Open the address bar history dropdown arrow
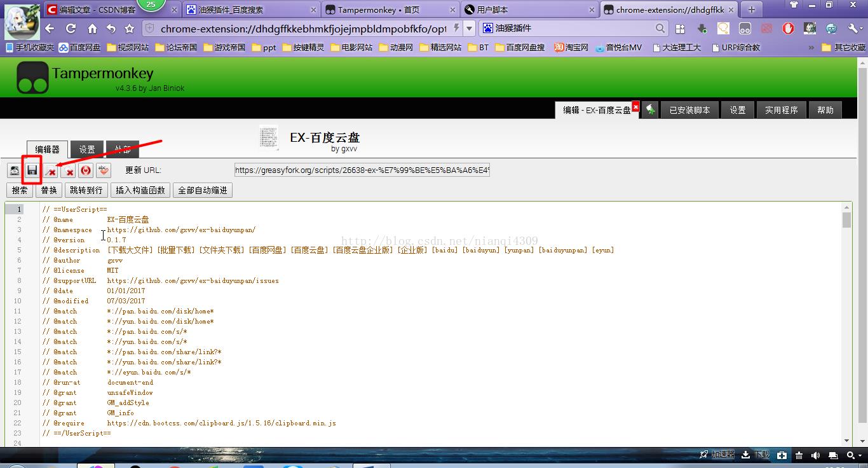Image resolution: width=868 pixels, height=468 pixels. pos(469,29)
